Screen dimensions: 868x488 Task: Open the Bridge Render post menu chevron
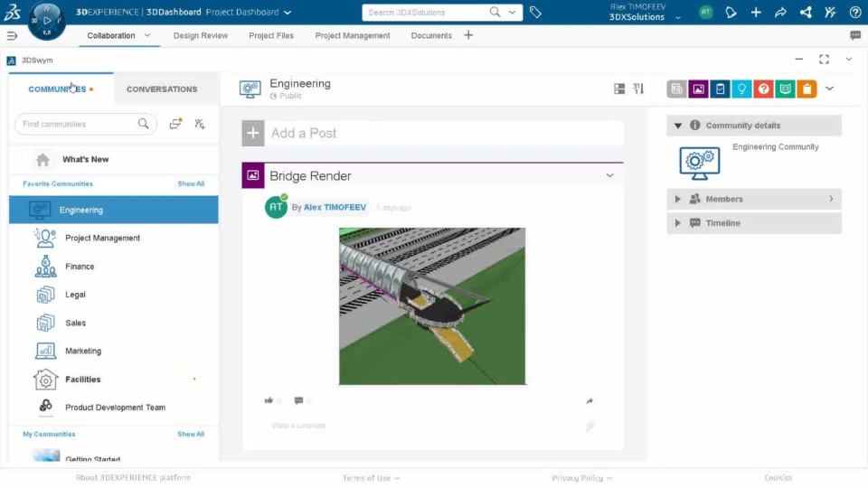609,175
